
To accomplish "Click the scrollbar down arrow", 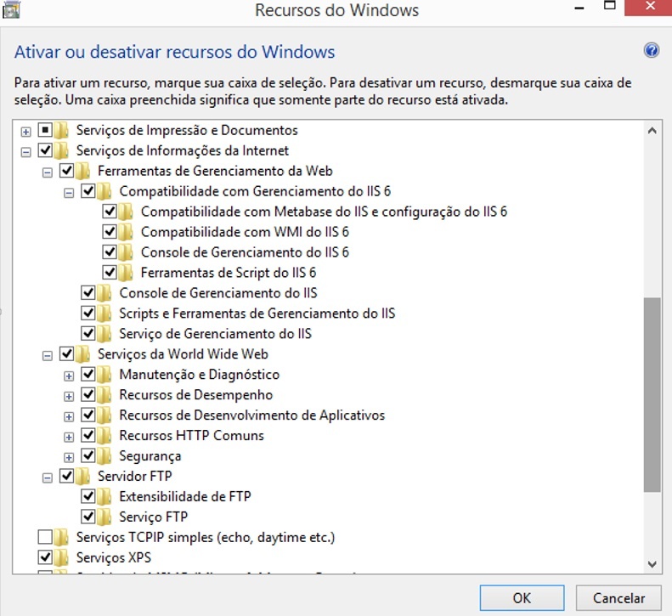I will 652,563.
